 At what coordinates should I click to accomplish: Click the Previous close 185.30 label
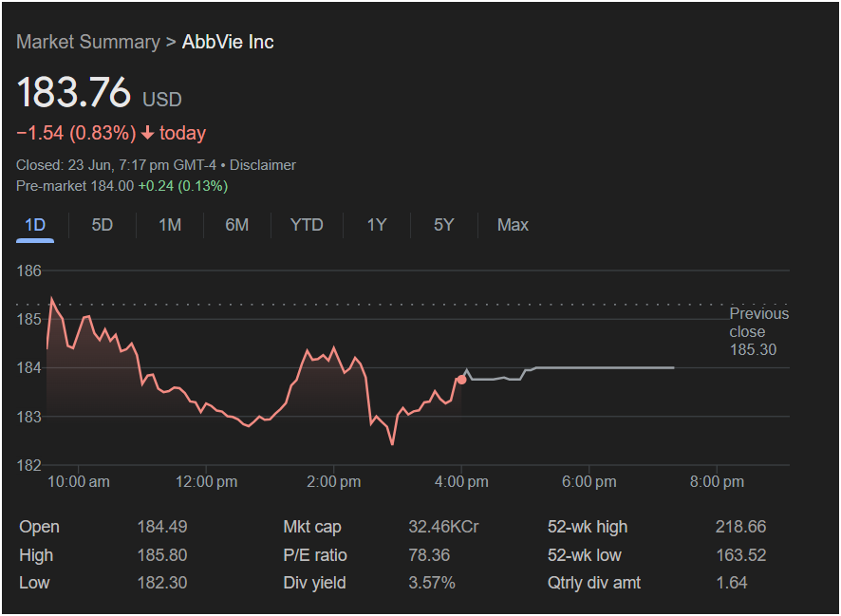coord(759,331)
